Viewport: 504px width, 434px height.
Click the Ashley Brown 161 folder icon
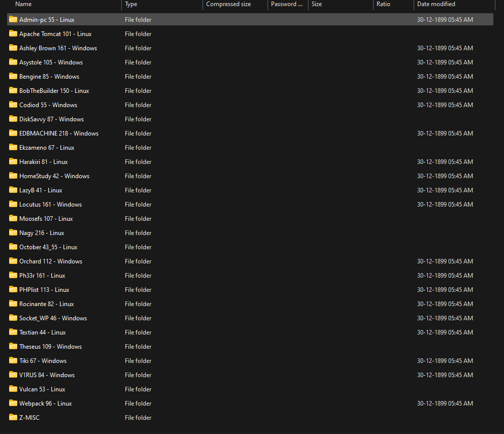pos(13,48)
